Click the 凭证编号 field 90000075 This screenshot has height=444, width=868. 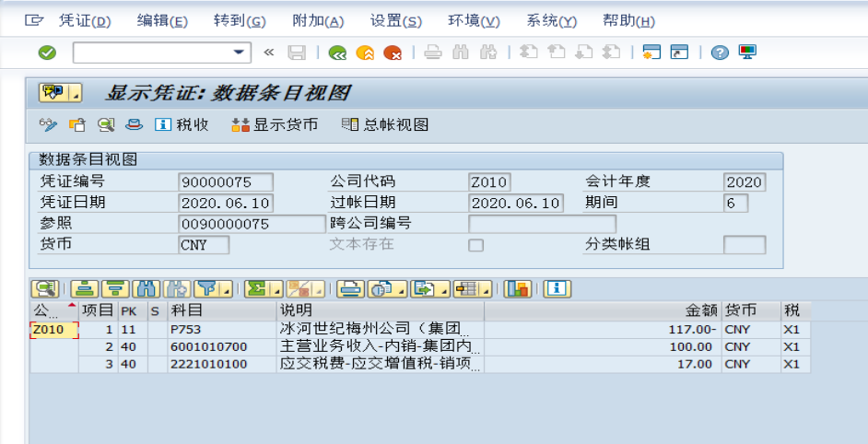pyautogui.click(x=226, y=182)
